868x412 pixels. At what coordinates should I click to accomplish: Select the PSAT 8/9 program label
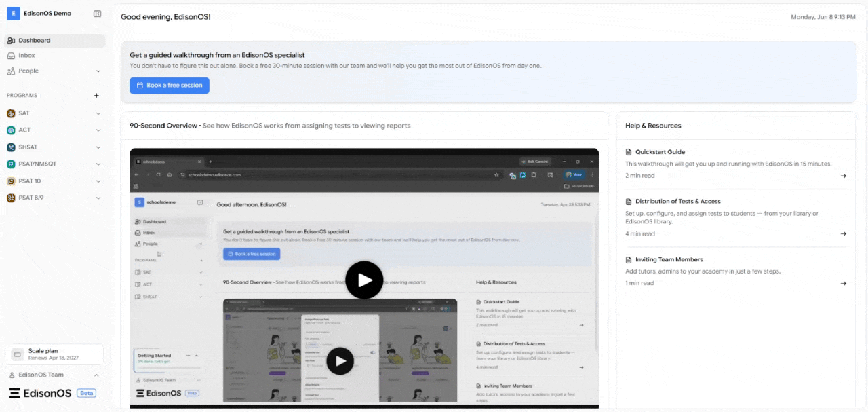pos(31,198)
